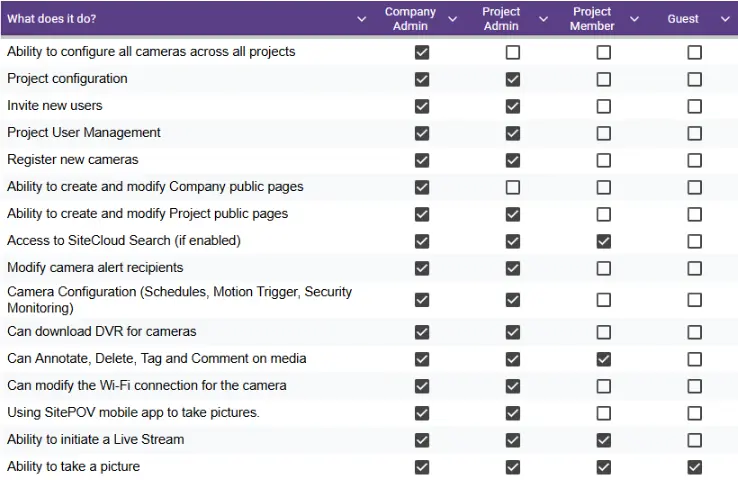Open the Guest column chevron menu
The image size is (738, 480).
pos(725,19)
